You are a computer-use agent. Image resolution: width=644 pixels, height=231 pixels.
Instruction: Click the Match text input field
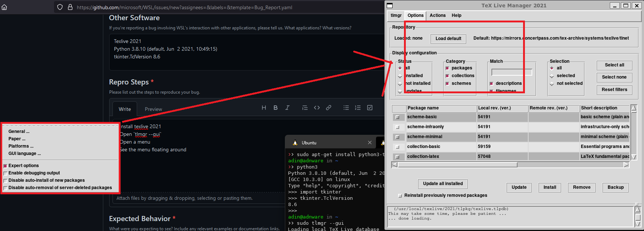point(512,72)
